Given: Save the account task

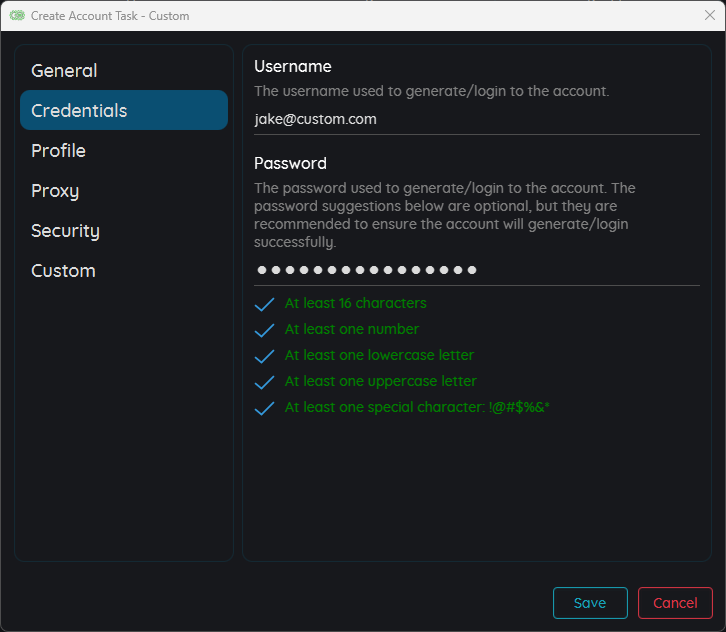Looking at the screenshot, I should pyautogui.click(x=590, y=603).
